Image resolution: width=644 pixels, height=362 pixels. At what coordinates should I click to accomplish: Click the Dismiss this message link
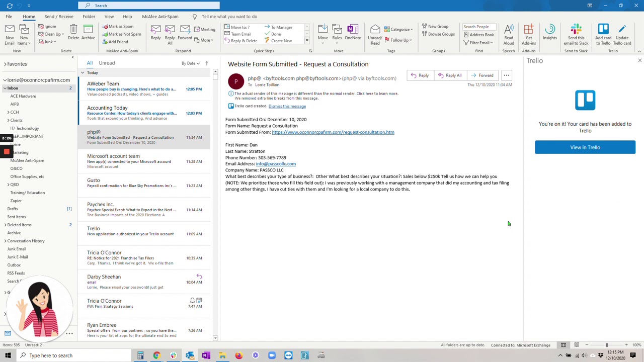287,106
